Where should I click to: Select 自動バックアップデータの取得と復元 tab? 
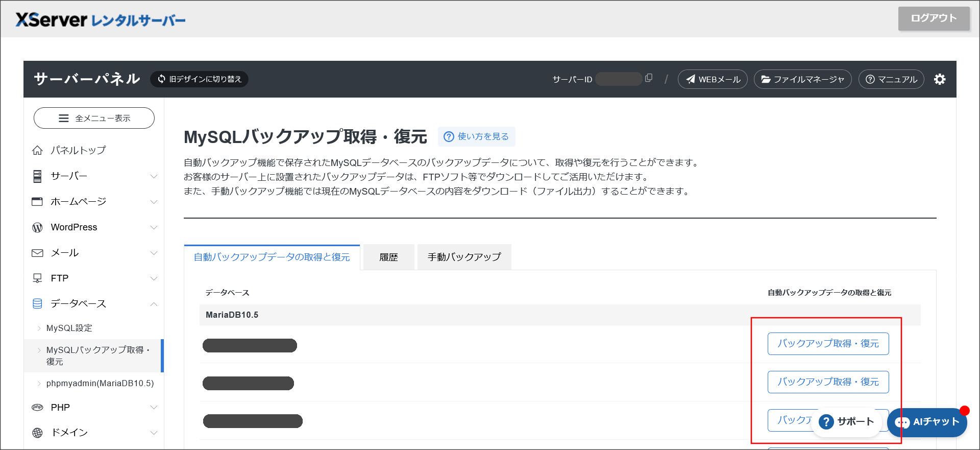(x=272, y=257)
